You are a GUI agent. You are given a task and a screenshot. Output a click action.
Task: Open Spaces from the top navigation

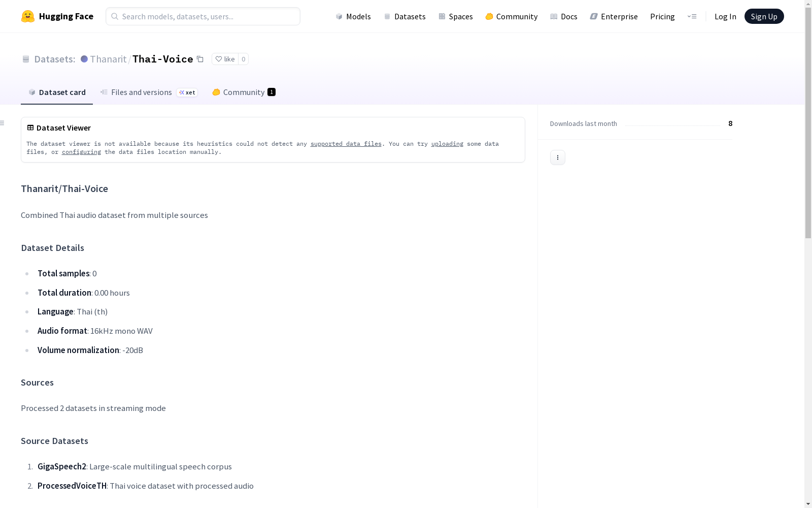coord(456,16)
